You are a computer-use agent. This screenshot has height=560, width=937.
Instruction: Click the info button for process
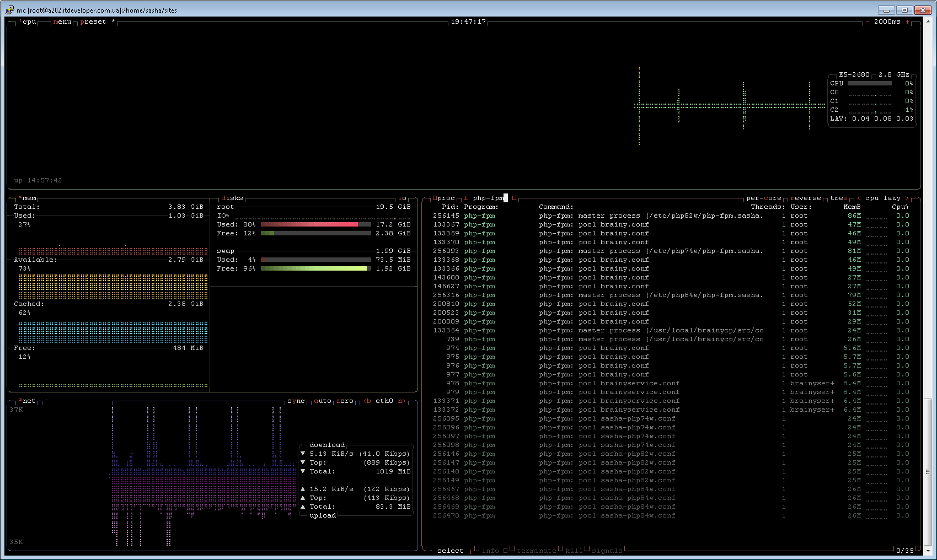click(x=490, y=551)
